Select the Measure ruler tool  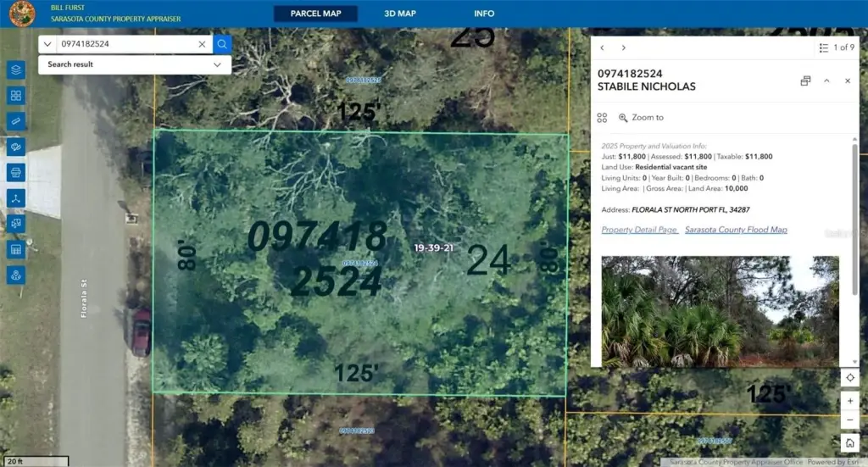point(15,121)
